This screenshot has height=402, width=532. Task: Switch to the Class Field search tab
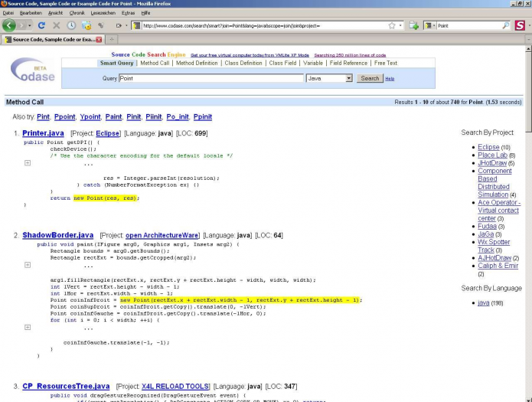[282, 63]
